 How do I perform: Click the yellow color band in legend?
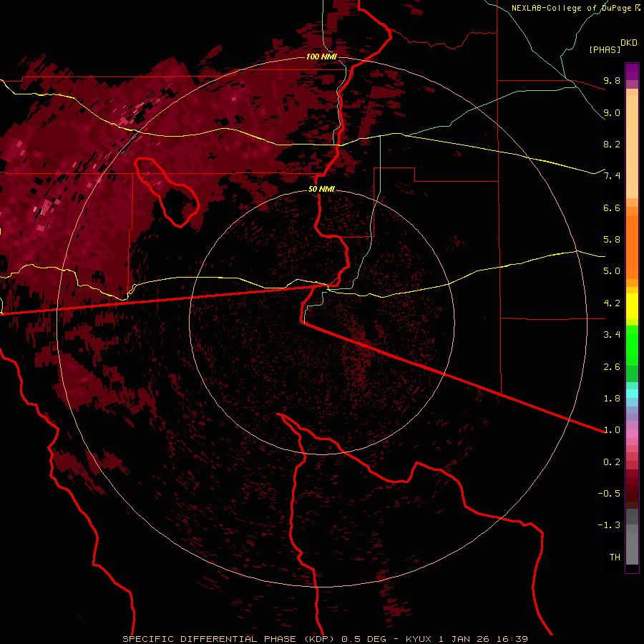632,306
